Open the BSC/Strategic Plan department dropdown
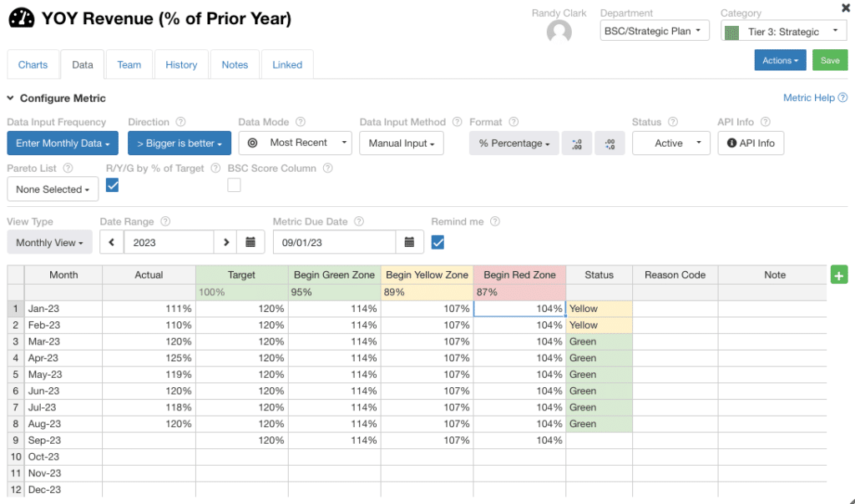 pos(655,31)
